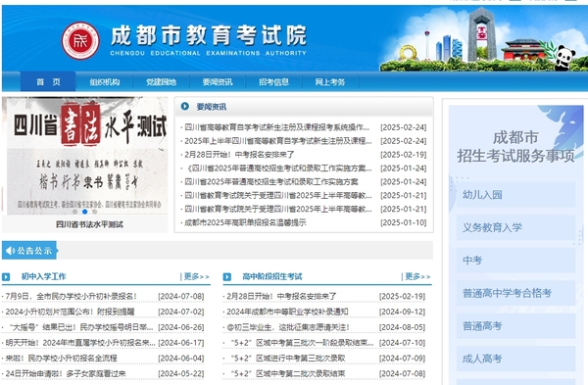Open the 义务教育入学 service item
Screen dimensions: 588x385
pos(515,227)
